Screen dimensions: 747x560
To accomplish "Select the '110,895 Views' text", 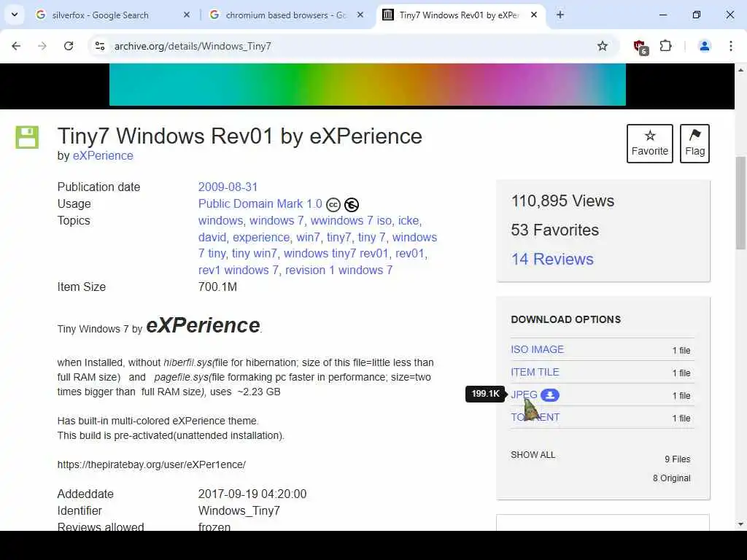I will [x=562, y=201].
